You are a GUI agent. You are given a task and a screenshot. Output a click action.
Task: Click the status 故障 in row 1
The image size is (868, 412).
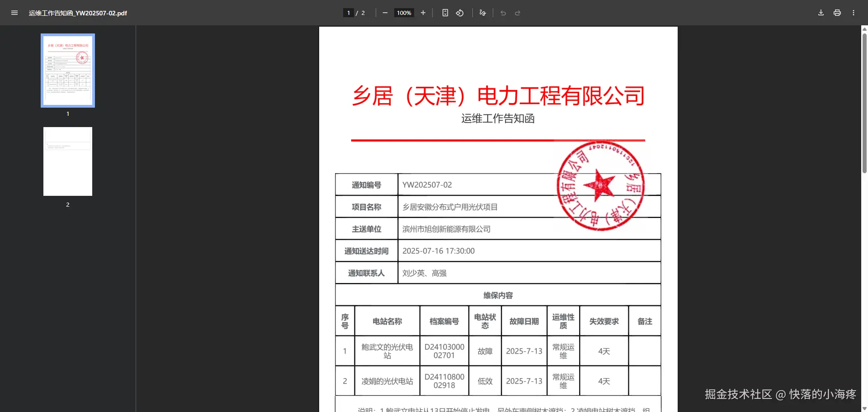485,351
